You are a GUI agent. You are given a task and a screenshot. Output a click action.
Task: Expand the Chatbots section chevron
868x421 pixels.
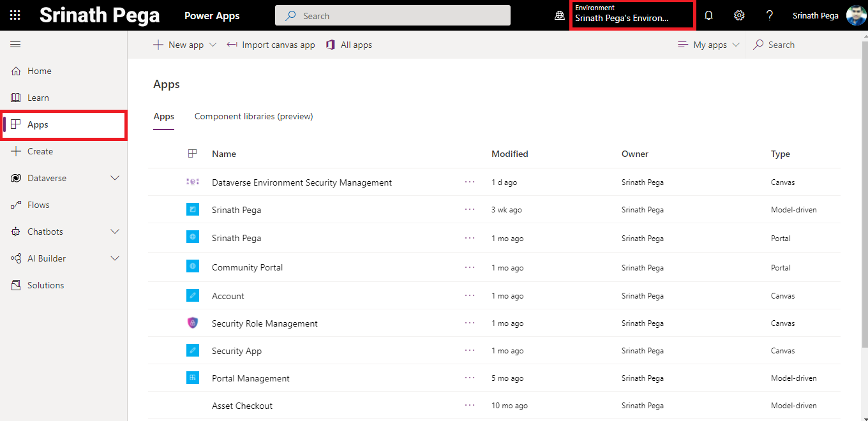[x=115, y=232]
